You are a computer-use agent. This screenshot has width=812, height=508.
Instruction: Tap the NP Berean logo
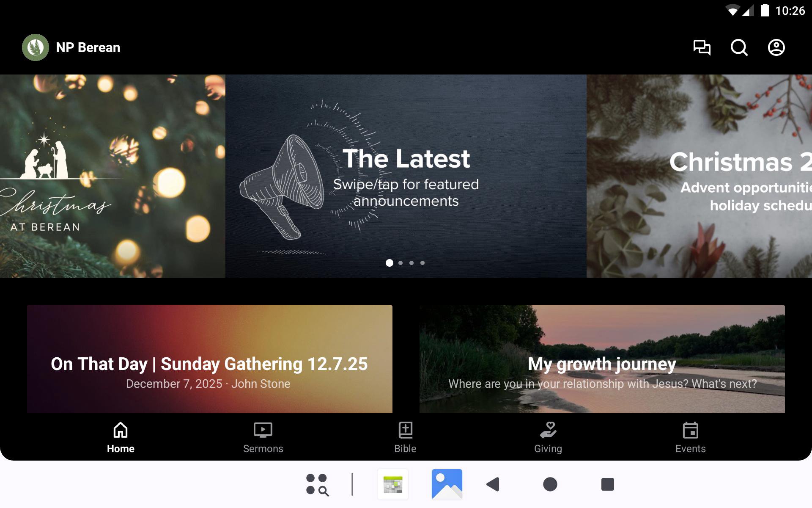36,47
